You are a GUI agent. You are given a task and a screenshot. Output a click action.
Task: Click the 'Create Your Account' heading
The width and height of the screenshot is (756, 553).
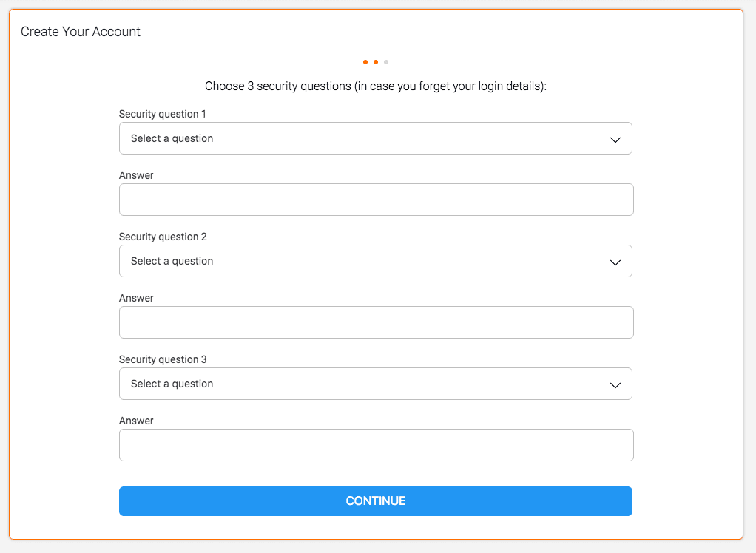81,32
